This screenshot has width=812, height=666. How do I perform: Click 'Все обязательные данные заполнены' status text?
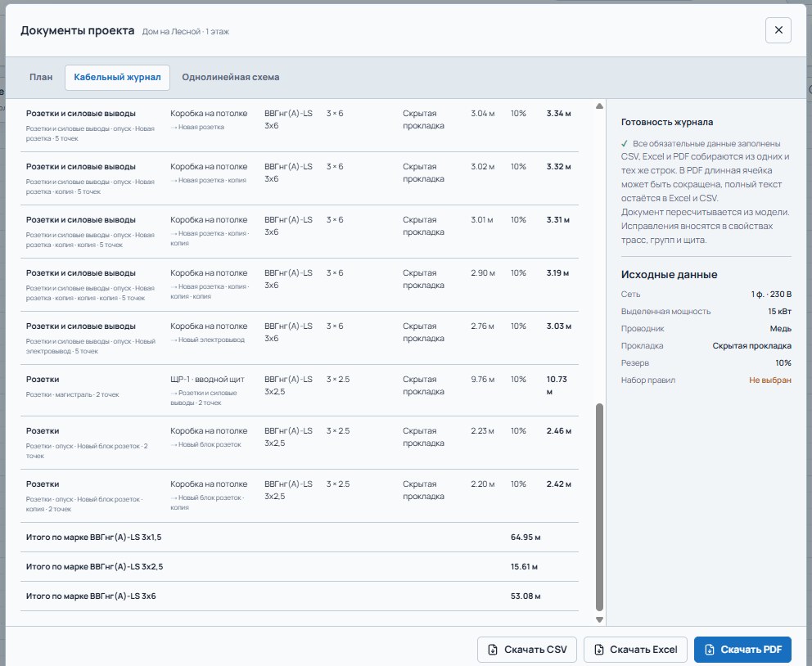click(706, 143)
